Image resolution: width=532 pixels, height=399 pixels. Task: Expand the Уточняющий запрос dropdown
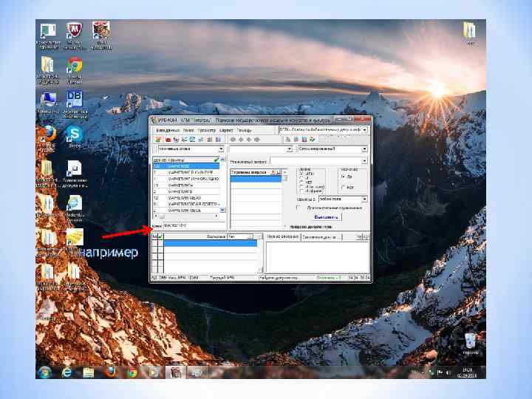click(x=364, y=161)
